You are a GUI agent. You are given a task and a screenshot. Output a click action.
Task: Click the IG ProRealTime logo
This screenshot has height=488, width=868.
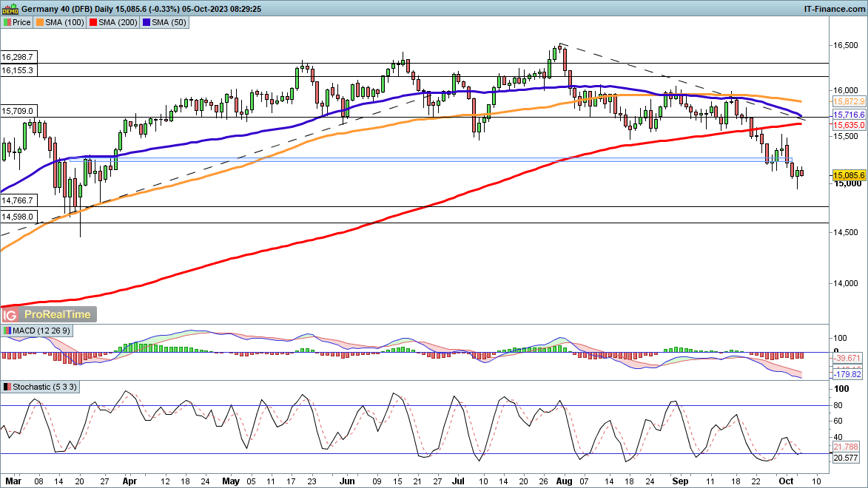[x=49, y=314]
